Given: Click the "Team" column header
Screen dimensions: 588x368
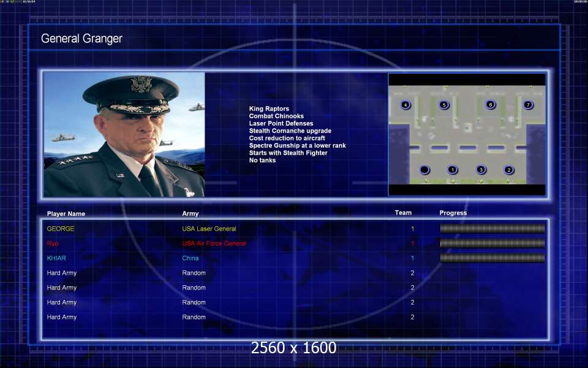Looking at the screenshot, I should [x=403, y=213].
